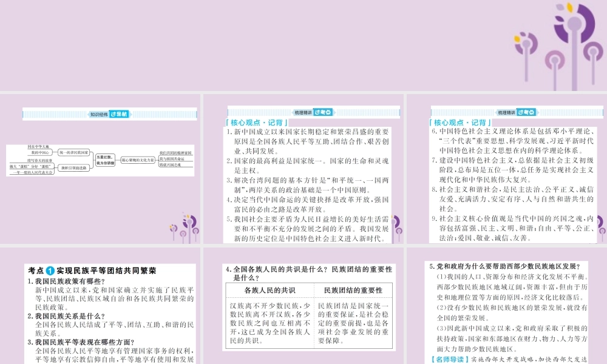The height and width of the screenshot is (364, 607).
Task: Select the 旗帜引领前进路 mind map node
Action: pos(73,168)
